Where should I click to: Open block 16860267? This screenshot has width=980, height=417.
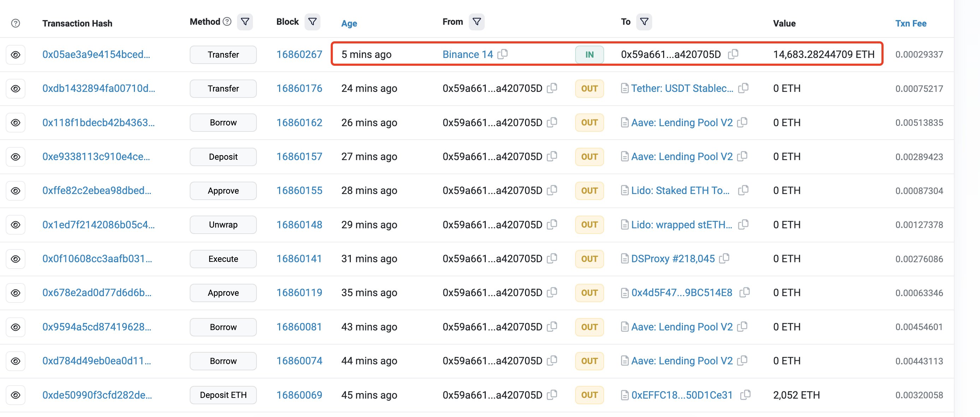click(299, 54)
